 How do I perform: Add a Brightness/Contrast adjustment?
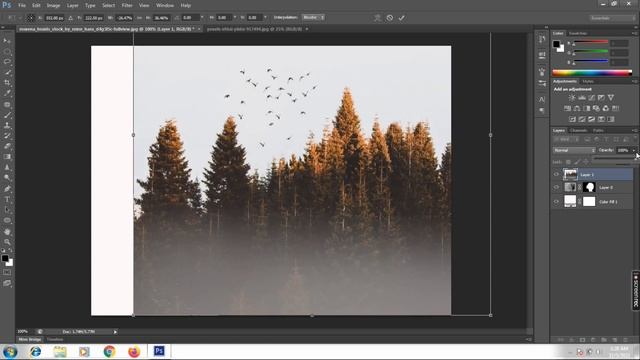[x=572, y=98]
